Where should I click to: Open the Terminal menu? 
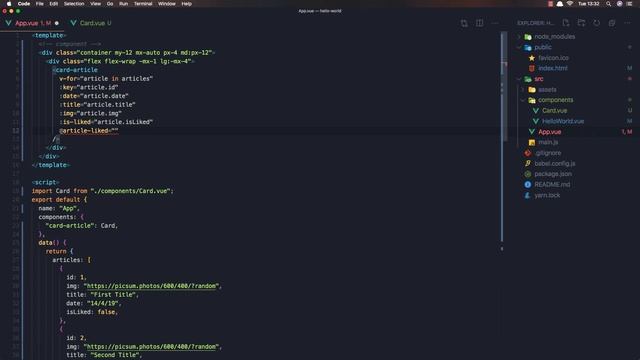coord(143,4)
